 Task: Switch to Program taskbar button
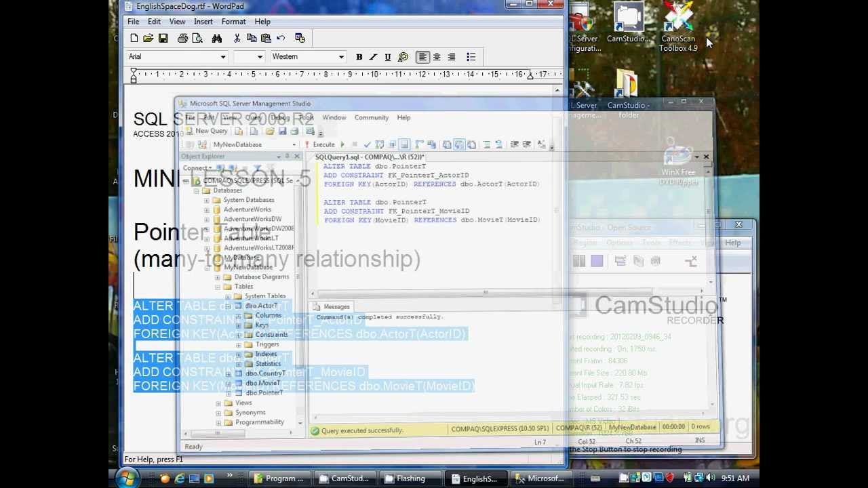click(x=279, y=479)
